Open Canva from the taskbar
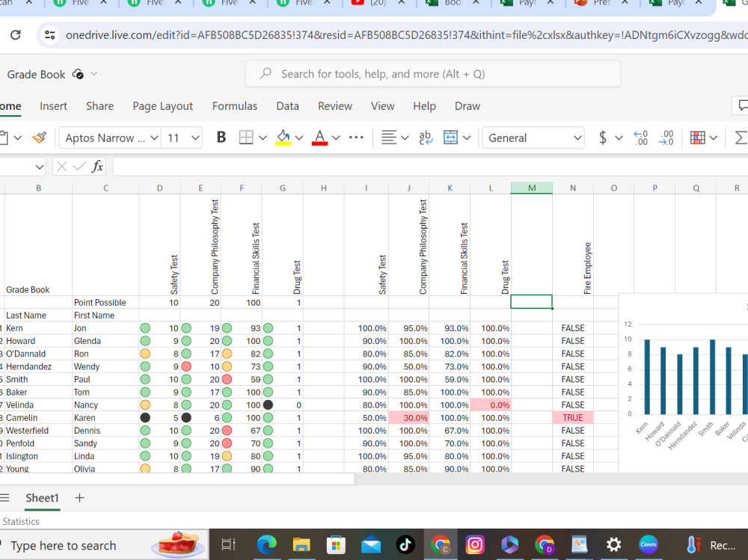The width and height of the screenshot is (748, 560). pos(649,544)
